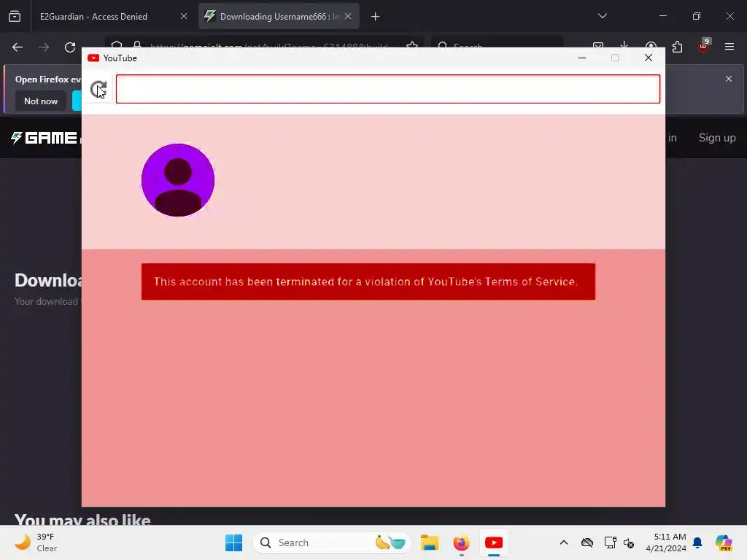Screen dimensions: 747x560
Task: Go back in Firefox
Action: click(18, 47)
